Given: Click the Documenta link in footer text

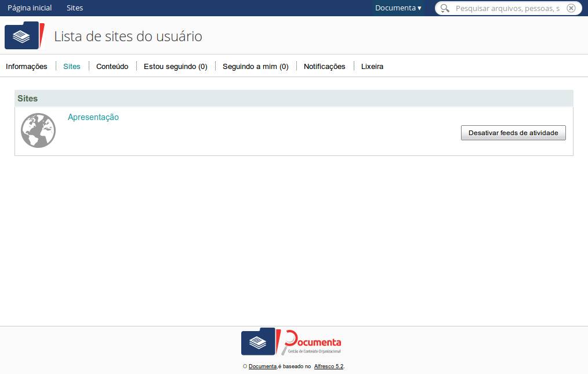Looking at the screenshot, I should 262,366.
